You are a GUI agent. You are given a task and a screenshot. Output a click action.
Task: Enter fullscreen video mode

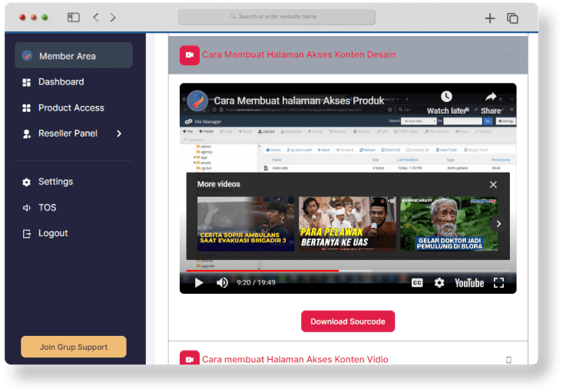(498, 283)
